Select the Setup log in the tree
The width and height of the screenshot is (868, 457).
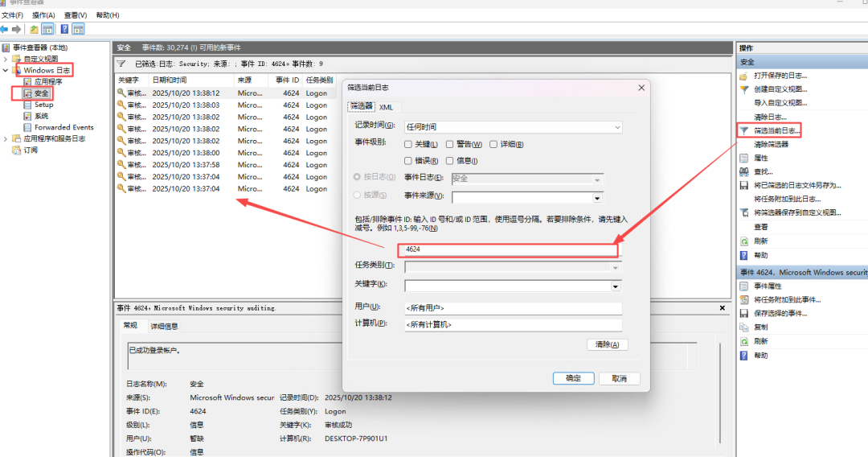[x=43, y=105]
